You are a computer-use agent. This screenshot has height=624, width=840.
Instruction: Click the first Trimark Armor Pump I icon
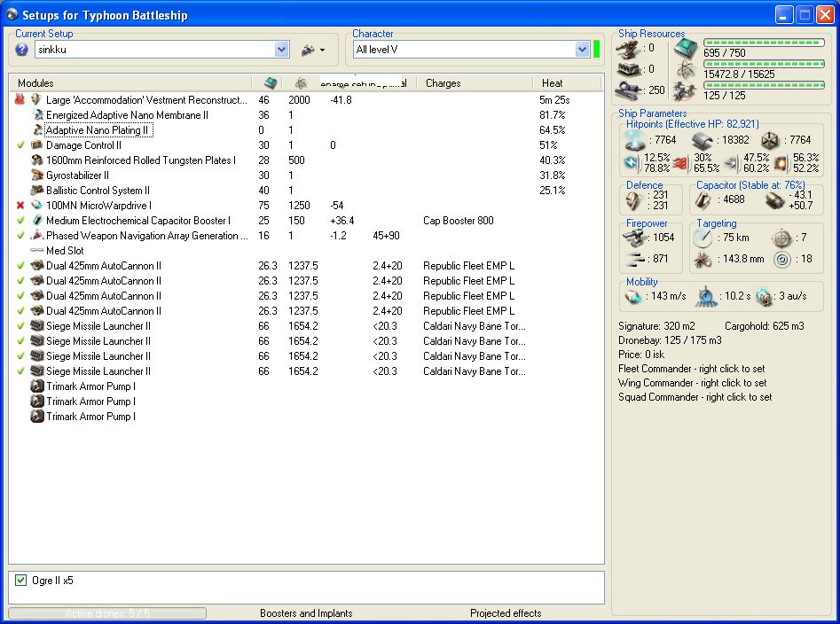coord(36,386)
